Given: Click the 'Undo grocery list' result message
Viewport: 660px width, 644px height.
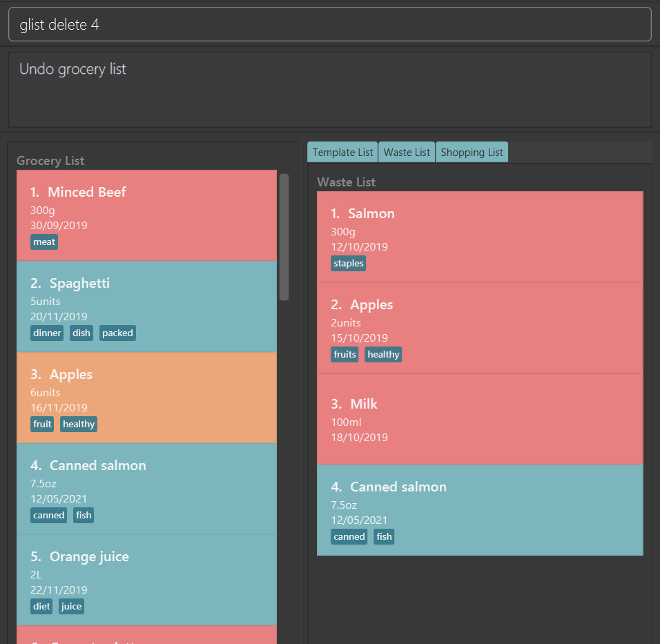Looking at the screenshot, I should click(x=72, y=69).
